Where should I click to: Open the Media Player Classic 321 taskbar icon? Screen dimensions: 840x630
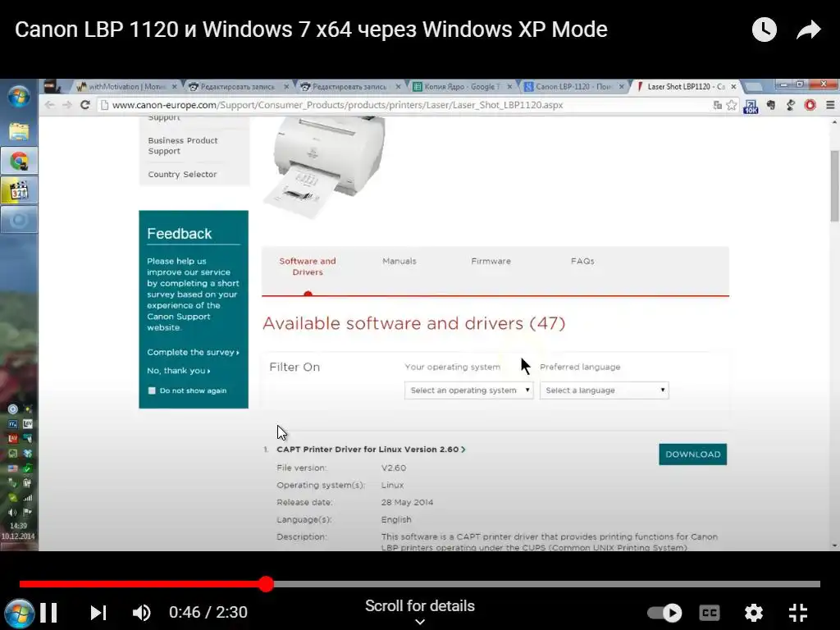pos(19,190)
